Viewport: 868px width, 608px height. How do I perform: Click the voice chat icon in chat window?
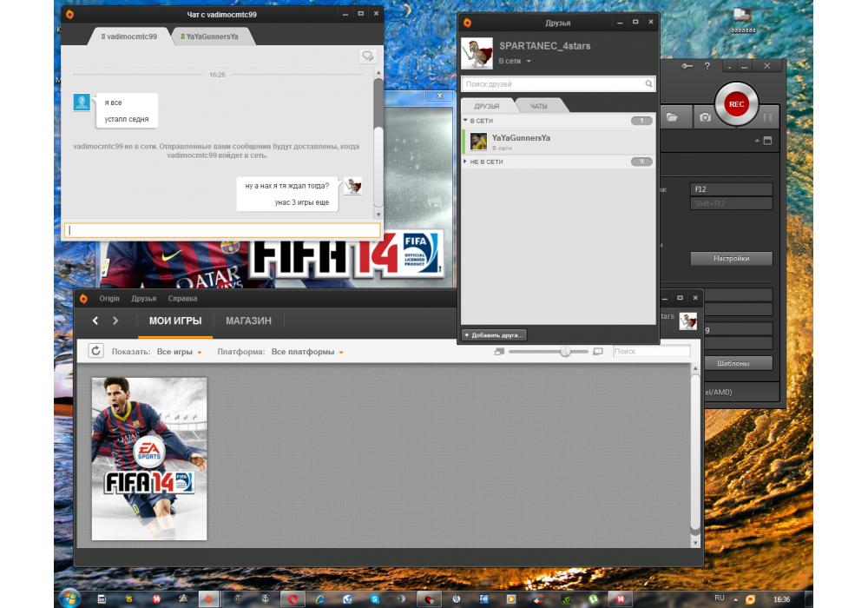[367, 56]
